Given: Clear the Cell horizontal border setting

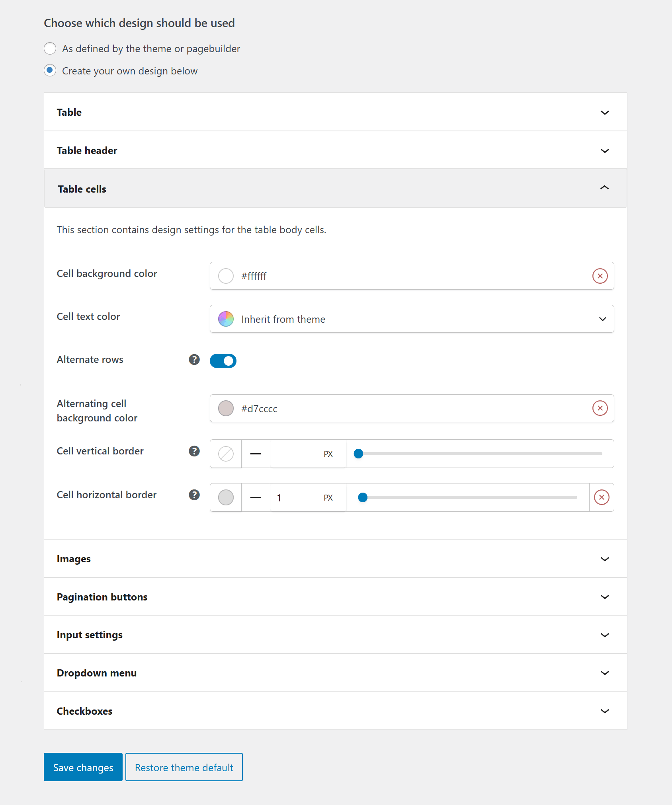Looking at the screenshot, I should tap(602, 497).
